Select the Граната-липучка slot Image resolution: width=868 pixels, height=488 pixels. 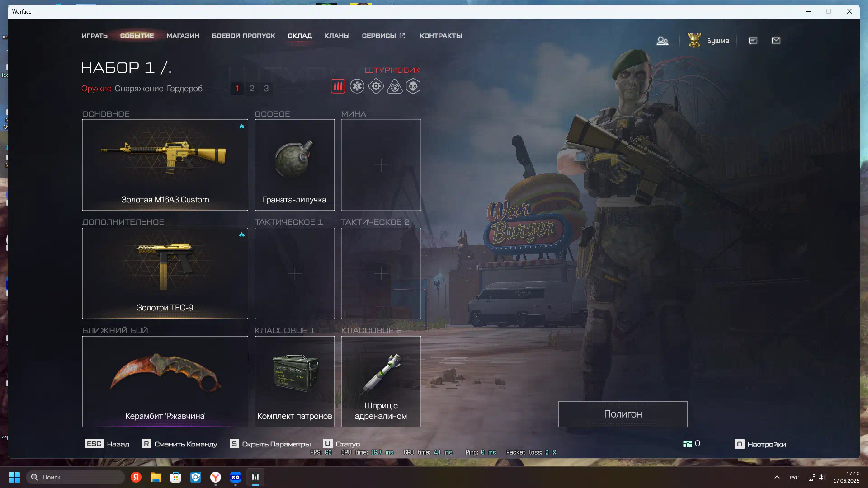(x=295, y=165)
